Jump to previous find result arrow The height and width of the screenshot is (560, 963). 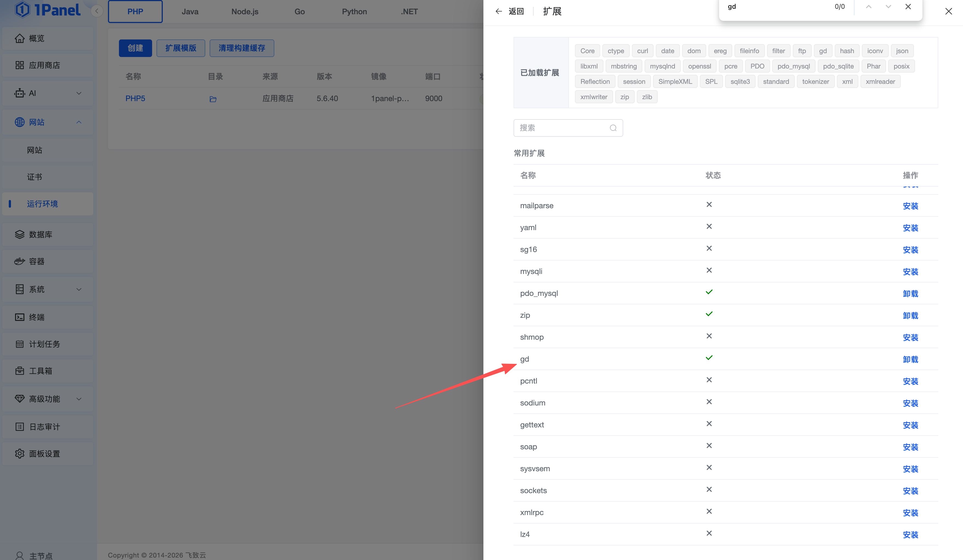tap(869, 7)
